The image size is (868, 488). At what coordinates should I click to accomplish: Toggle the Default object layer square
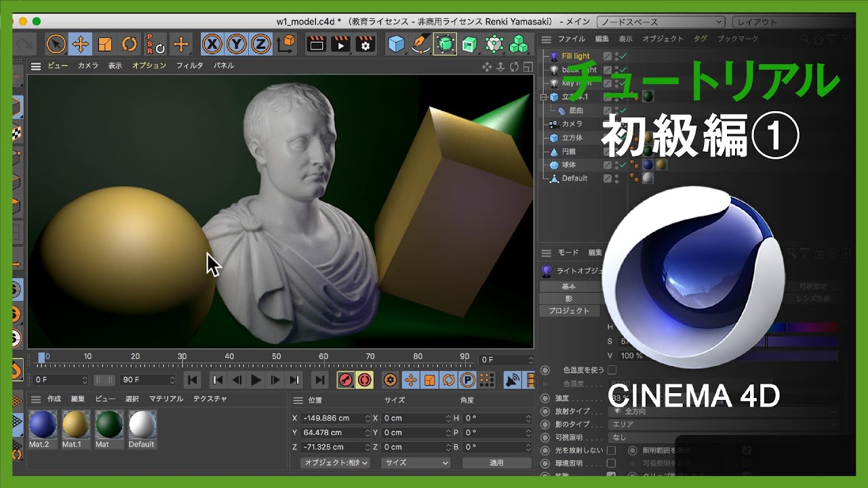608,178
